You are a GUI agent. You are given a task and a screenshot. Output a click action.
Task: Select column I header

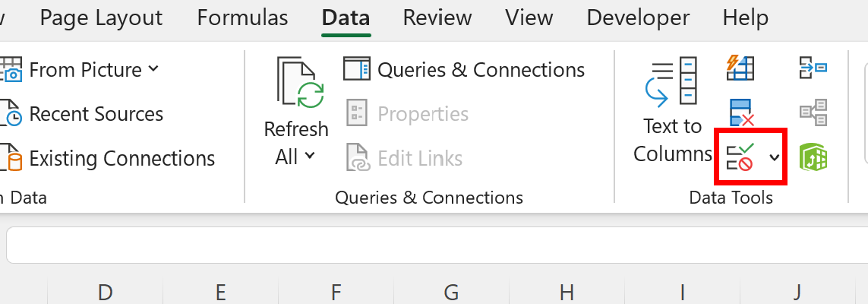682,292
